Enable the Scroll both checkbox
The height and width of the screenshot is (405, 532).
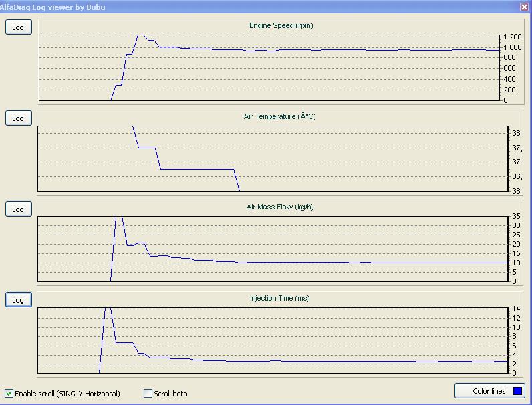148,394
